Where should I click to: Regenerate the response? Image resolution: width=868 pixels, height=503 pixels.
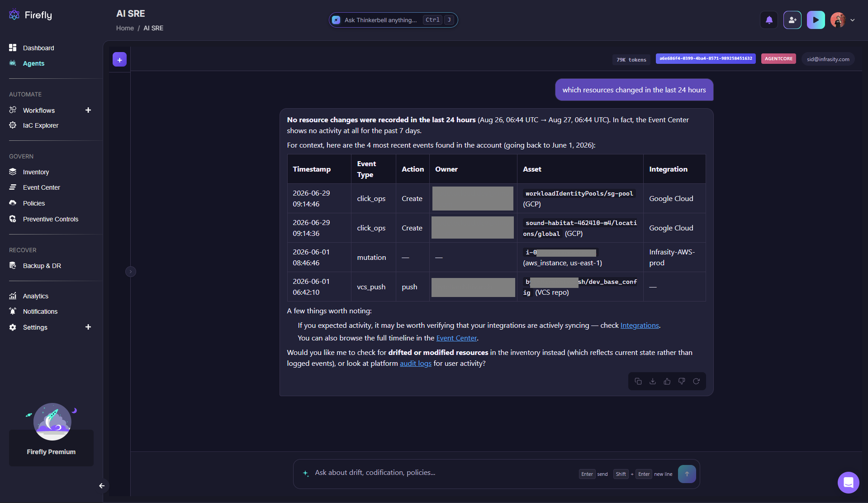tap(697, 381)
